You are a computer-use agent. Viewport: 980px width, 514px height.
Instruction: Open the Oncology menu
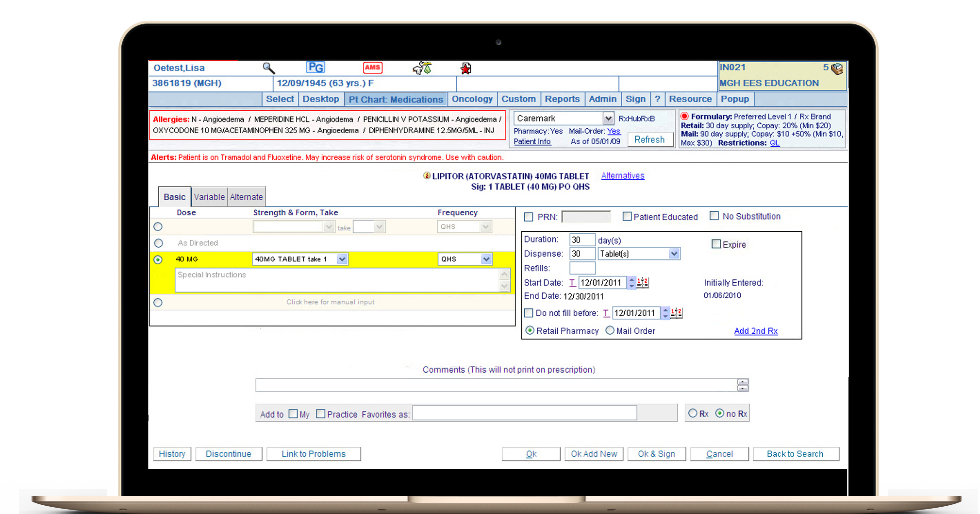[x=472, y=99]
